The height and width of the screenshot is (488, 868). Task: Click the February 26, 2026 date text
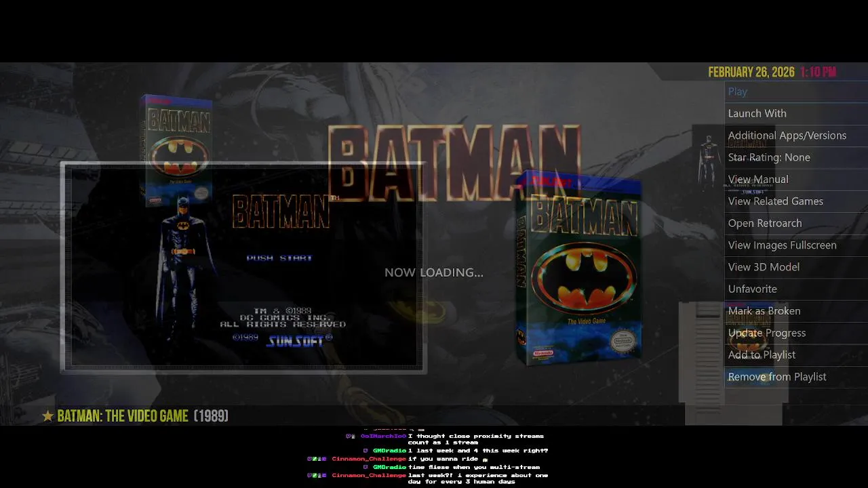(751, 72)
